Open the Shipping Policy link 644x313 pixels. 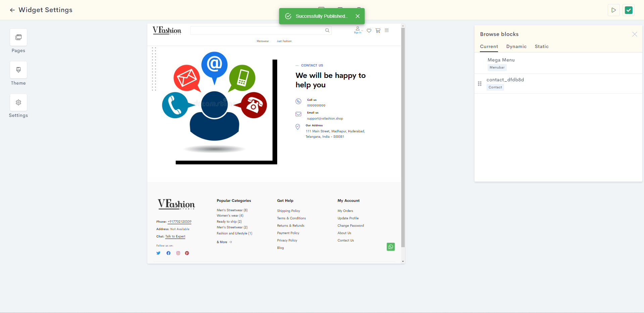click(x=289, y=211)
